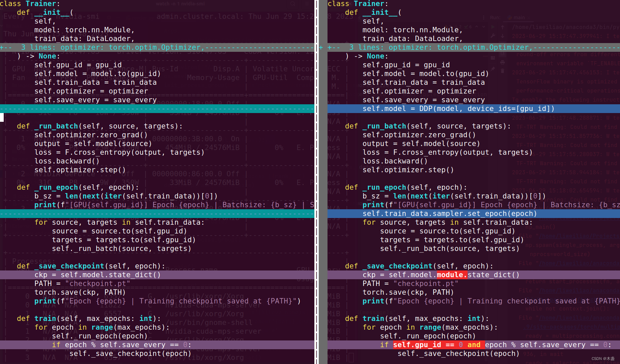Click 'self.model = model.to(gpu_id)' in right pane
The image size is (620, 364).
[x=425, y=74]
